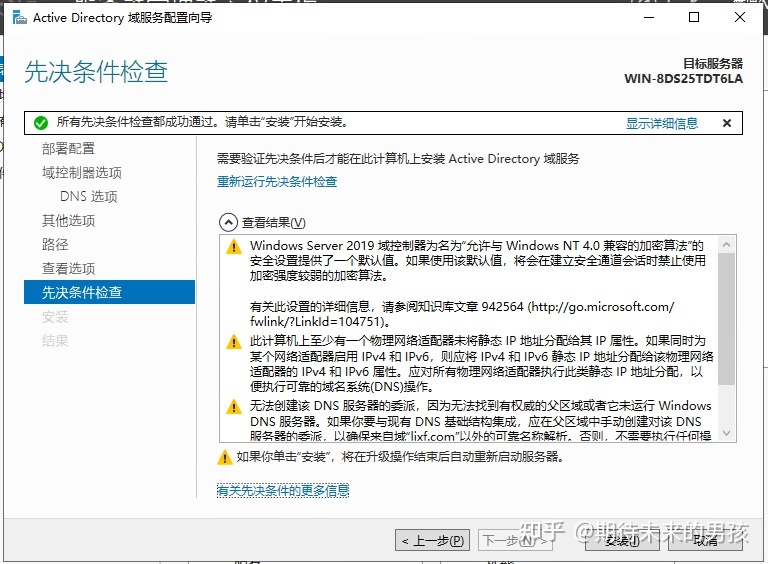Click warning icon beside Windows Server 2019 message
768x564 pixels.
(x=234, y=247)
